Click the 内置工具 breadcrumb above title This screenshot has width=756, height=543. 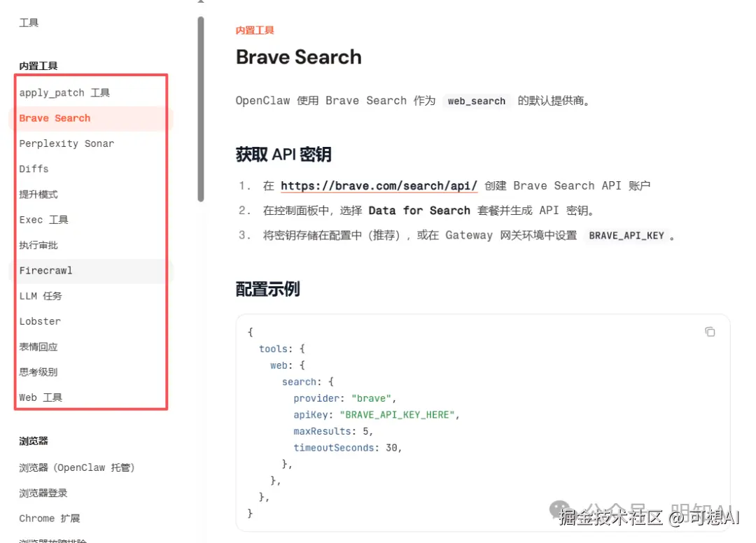click(x=255, y=30)
